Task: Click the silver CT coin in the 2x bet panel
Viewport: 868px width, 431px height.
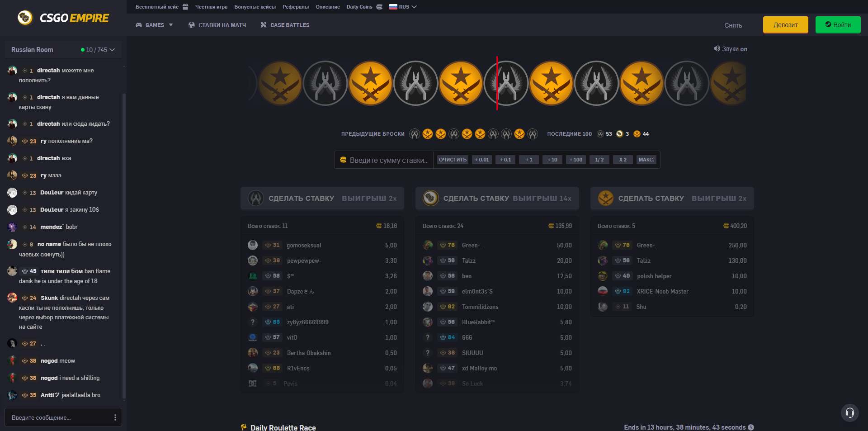Action: [255, 198]
